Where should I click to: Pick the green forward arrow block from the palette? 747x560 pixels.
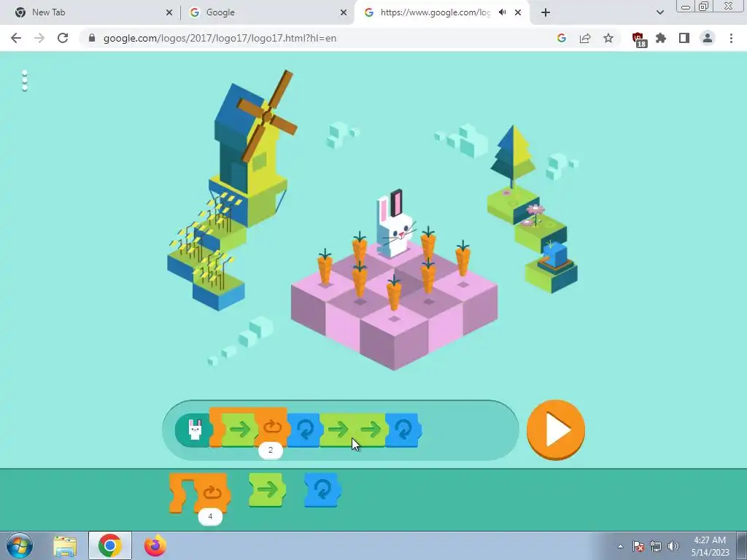267,489
